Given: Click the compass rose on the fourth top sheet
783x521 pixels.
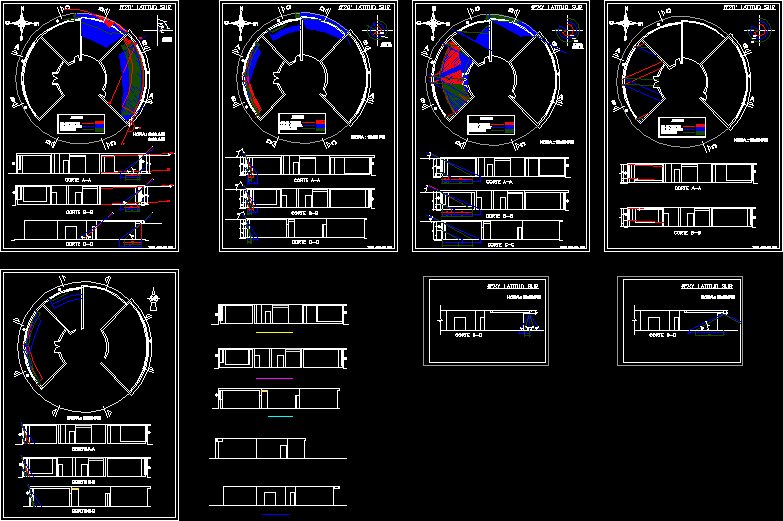Looking at the screenshot, I should coord(625,21).
